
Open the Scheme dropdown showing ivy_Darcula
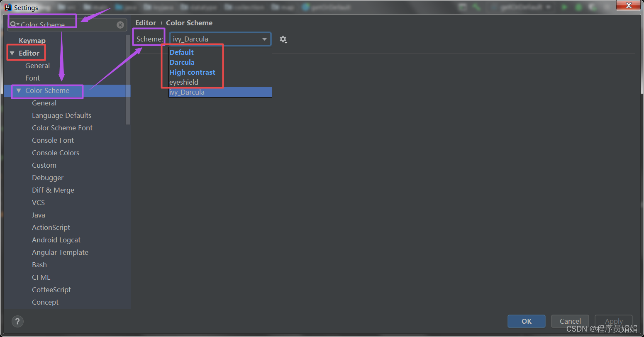pos(220,39)
